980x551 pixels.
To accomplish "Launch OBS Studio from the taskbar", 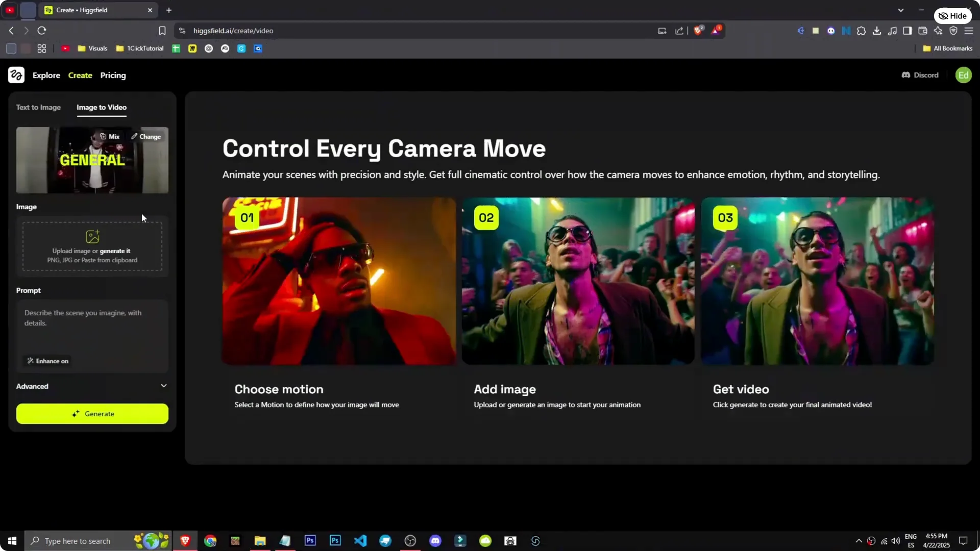I will pyautogui.click(x=410, y=540).
